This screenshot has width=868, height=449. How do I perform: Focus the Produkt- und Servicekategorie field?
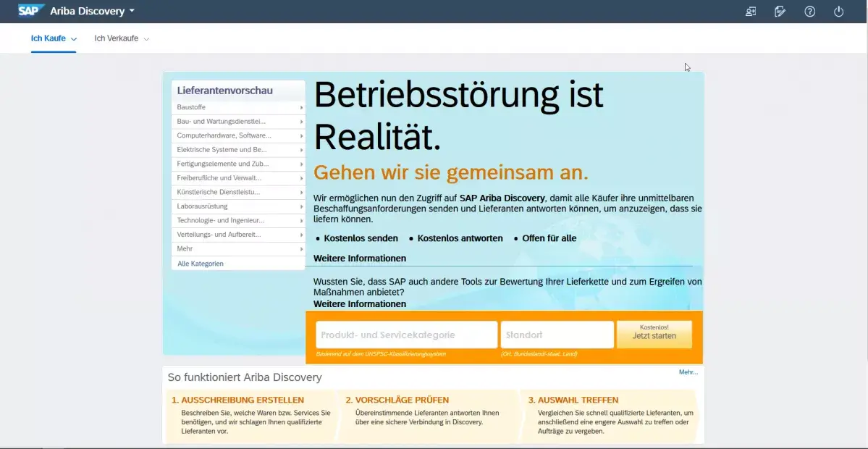point(406,335)
